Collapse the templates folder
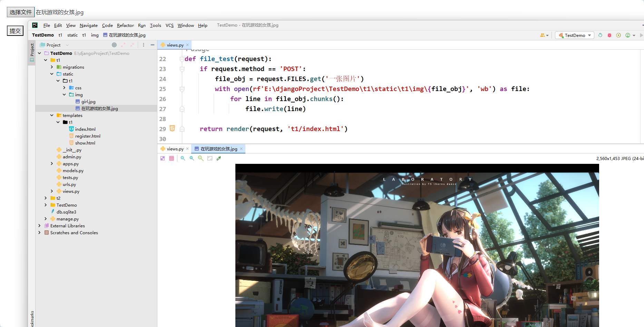 coord(52,115)
